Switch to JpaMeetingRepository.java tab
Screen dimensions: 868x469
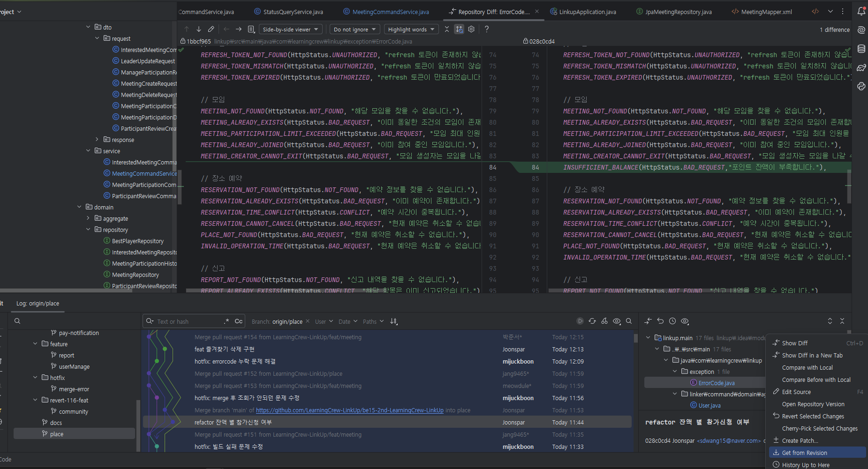click(x=674, y=12)
